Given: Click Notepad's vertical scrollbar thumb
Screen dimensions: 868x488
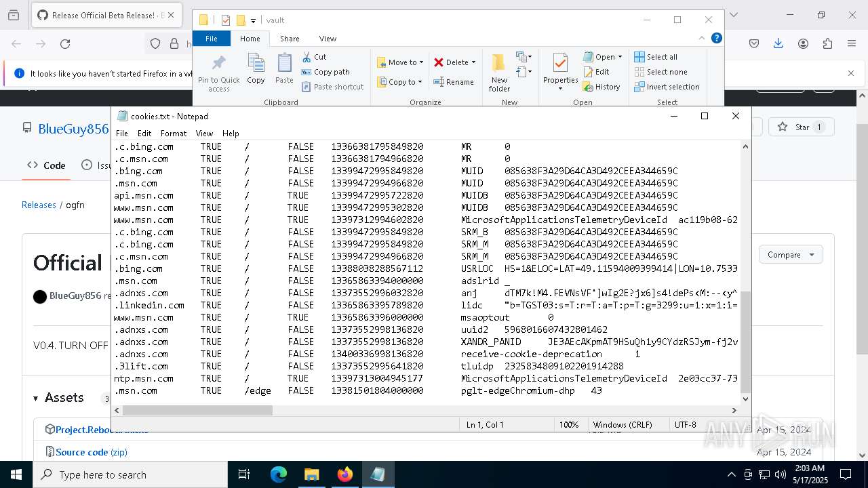Looking at the screenshot, I should 745,342.
